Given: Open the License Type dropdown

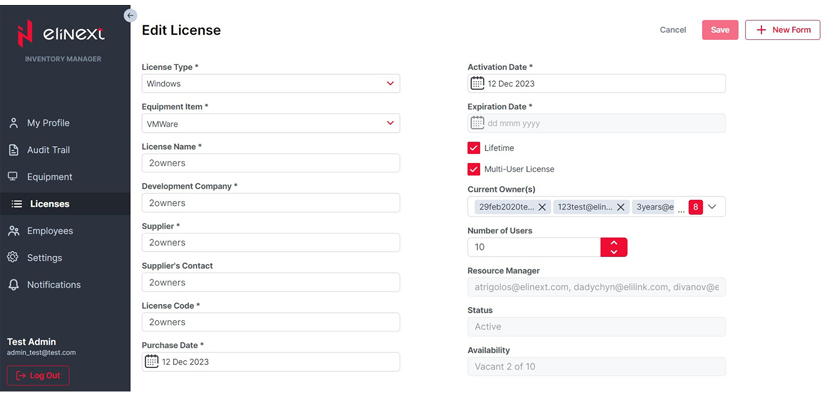Looking at the screenshot, I should [x=270, y=83].
